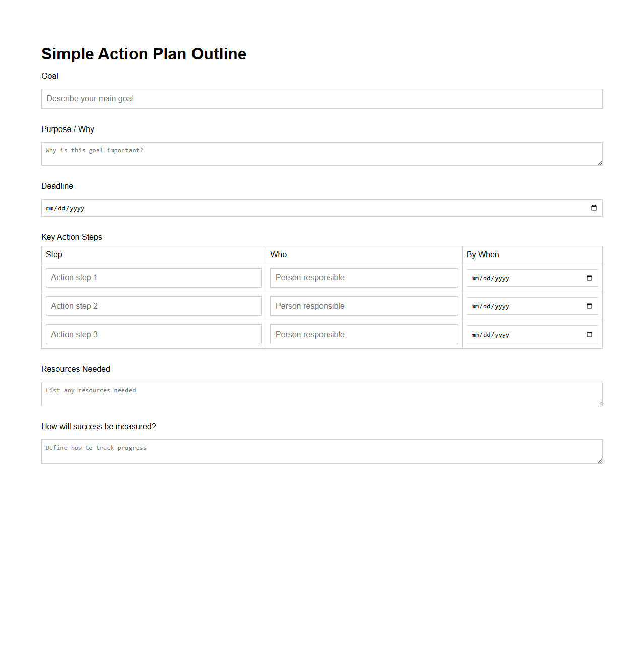This screenshot has height=655, width=644.
Task: Select the Action step 1 input field
Action: click(x=153, y=278)
